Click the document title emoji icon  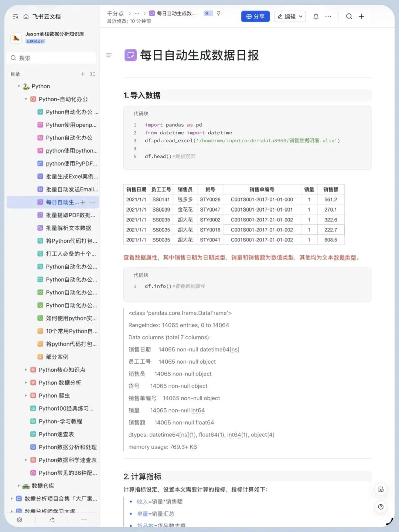coord(130,55)
